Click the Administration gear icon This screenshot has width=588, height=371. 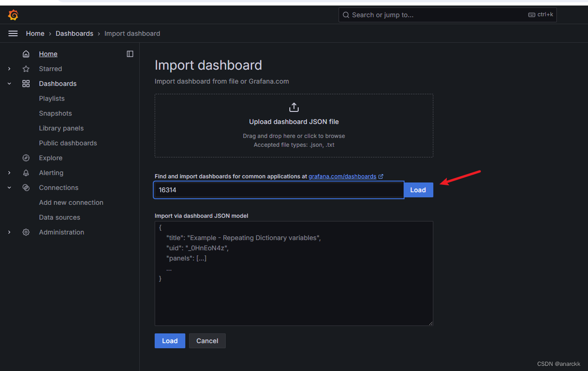pyautogui.click(x=26, y=232)
